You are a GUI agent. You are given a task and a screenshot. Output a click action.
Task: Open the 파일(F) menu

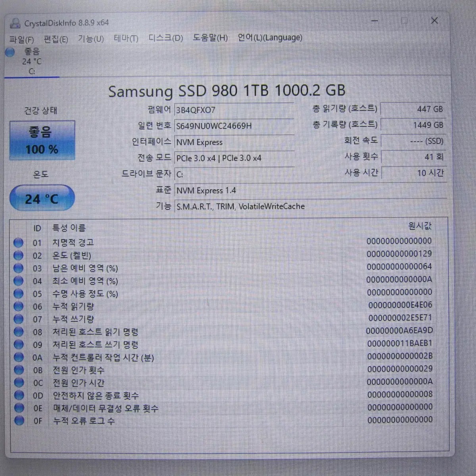pos(21,39)
